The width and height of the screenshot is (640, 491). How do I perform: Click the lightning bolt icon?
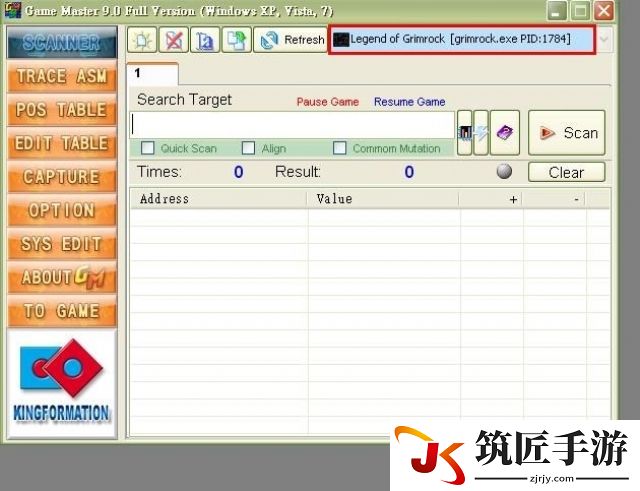pyautogui.click(x=481, y=133)
